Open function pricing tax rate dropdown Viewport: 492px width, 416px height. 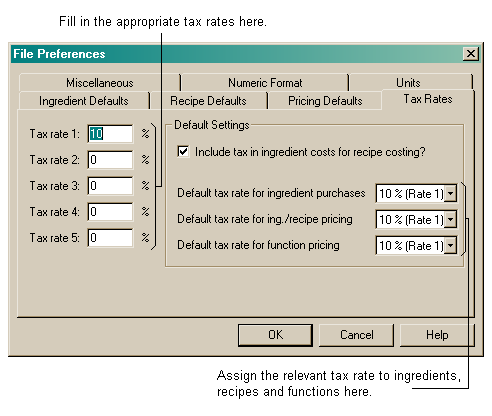450,246
